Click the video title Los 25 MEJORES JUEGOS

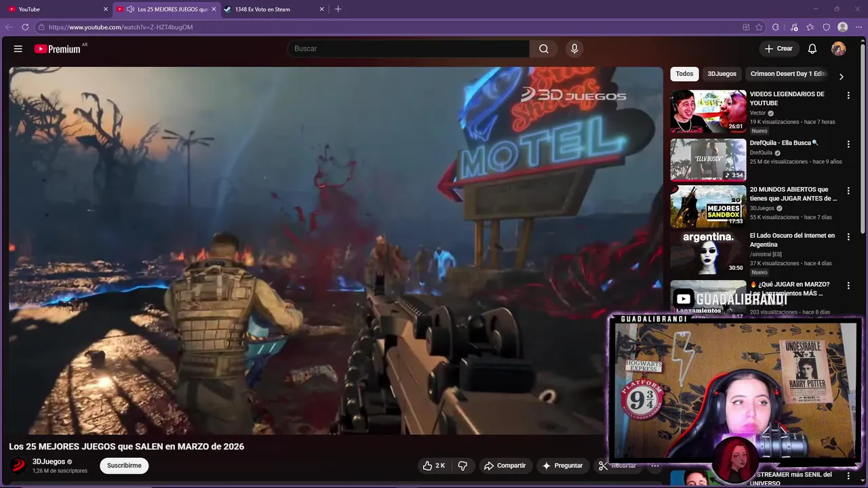[x=126, y=447]
